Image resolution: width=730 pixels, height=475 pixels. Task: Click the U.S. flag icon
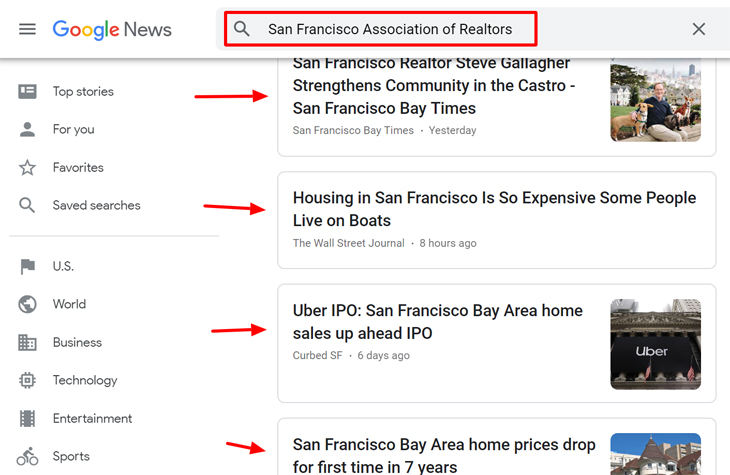click(27, 266)
